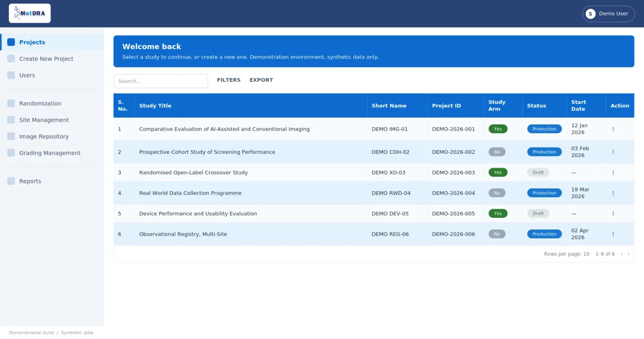Click the Grading Management sidebar icon
This screenshot has height=339, width=644.
[11, 153]
